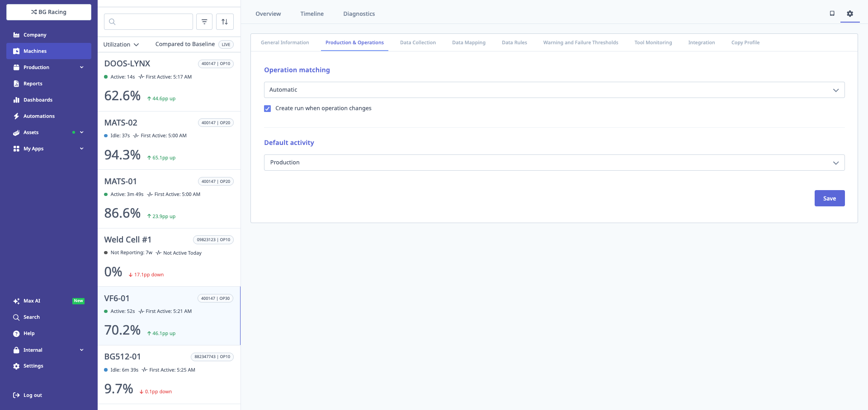The height and width of the screenshot is (410, 868).
Task: Open the gear settings icon at top right
Action: [850, 14]
